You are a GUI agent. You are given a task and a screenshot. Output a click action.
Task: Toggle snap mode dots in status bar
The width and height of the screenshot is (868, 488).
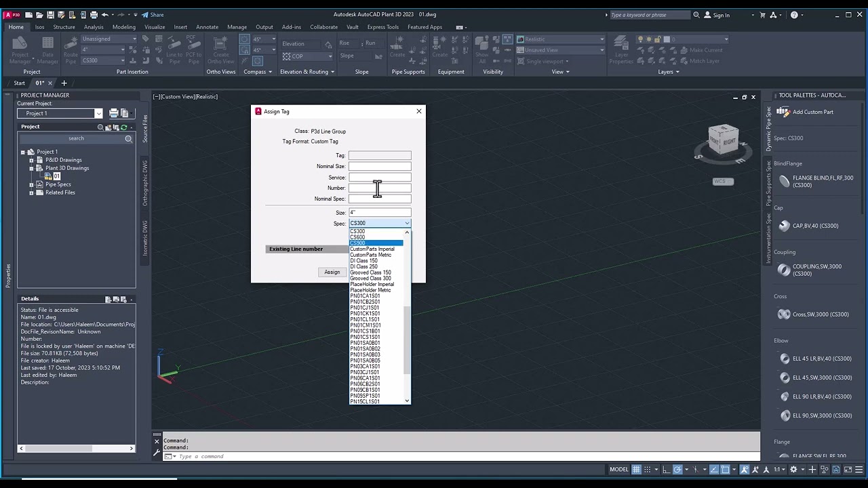648,469
